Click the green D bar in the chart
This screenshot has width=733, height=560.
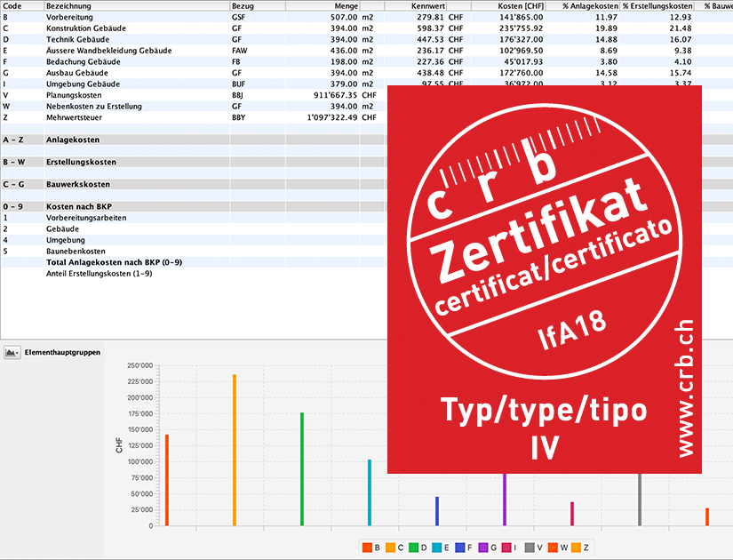pyautogui.click(x=302, y=468)
